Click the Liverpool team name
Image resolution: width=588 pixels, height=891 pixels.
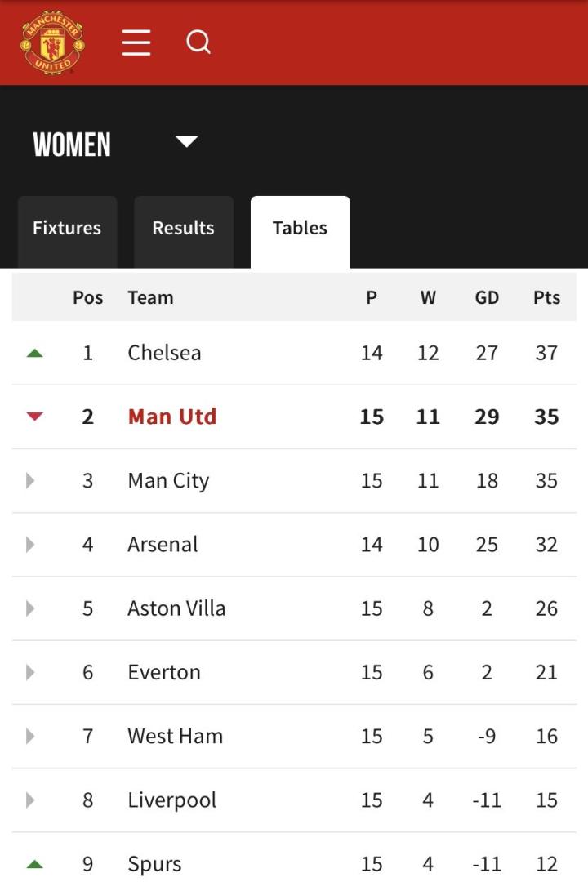coord(171,800)
